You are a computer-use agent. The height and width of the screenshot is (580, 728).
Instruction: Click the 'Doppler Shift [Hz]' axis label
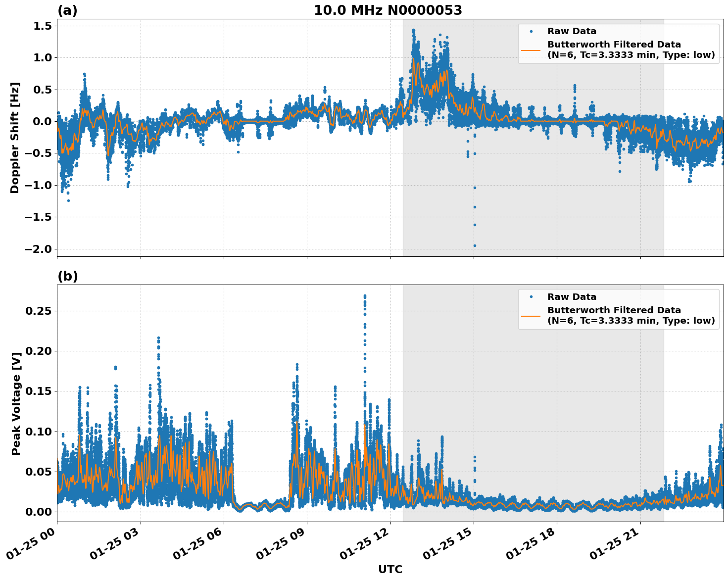pyautogui.click(x=15, y=138)
